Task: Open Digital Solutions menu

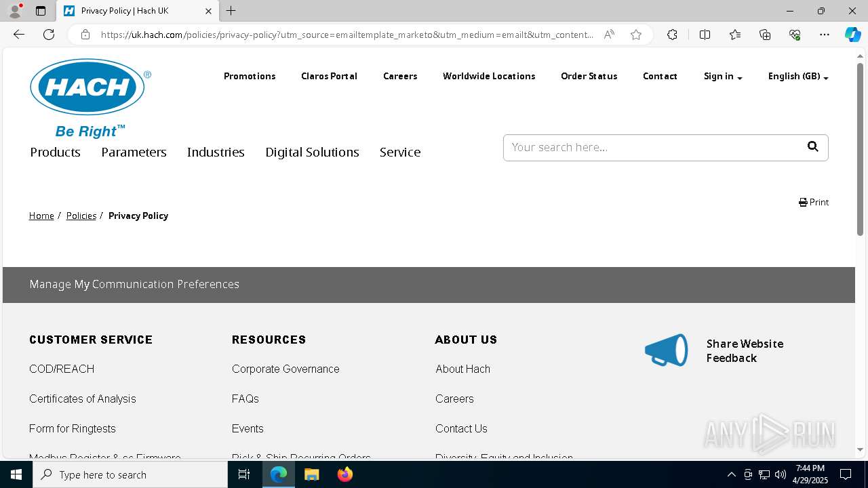Action: coord(312,152)
